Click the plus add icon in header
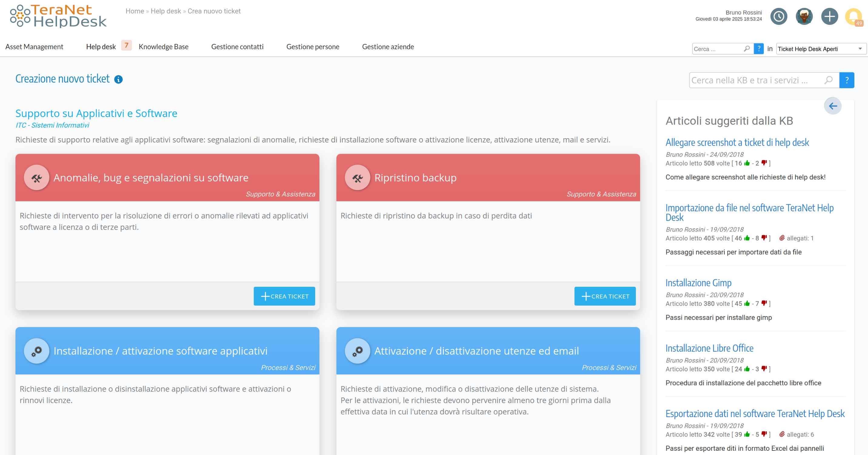Image resolution: width=868 pixels, height=455 pixels. click(x=829, y=16)
